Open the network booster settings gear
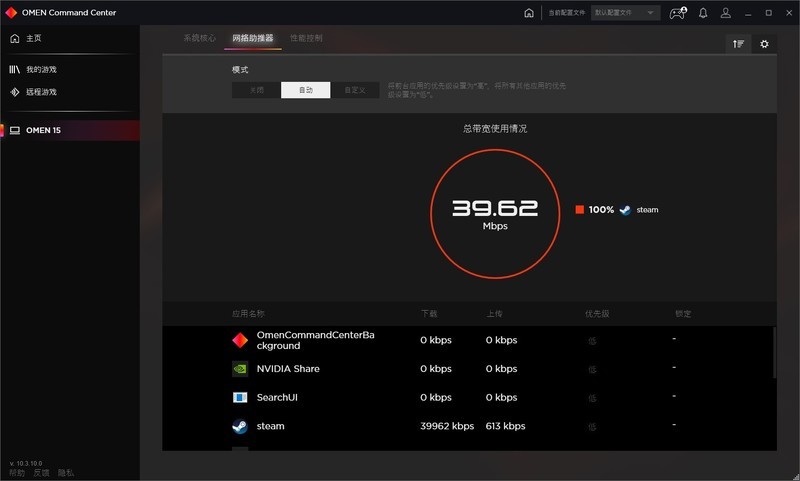The width and height of the screenshot is (800, 481). (x=764, y=44)
